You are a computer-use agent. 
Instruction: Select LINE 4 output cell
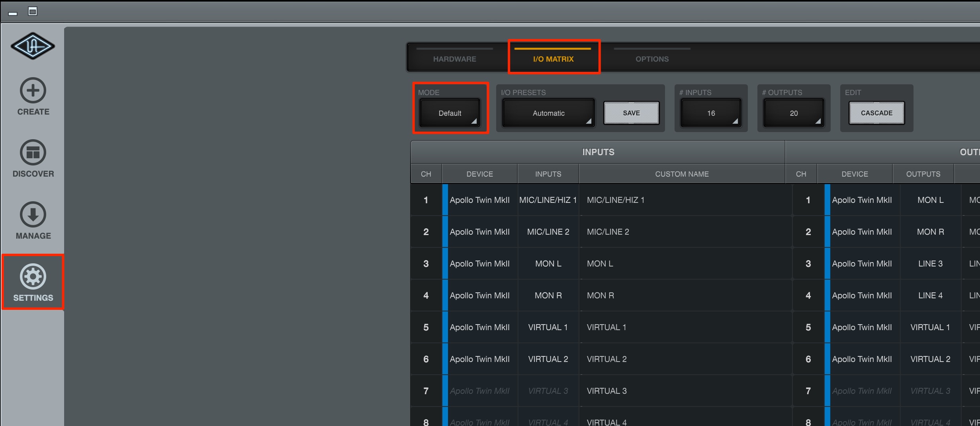pos(930,295)
